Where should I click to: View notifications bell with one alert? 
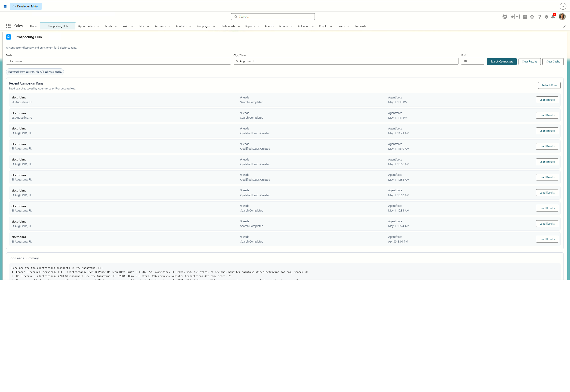pos(553,16)
